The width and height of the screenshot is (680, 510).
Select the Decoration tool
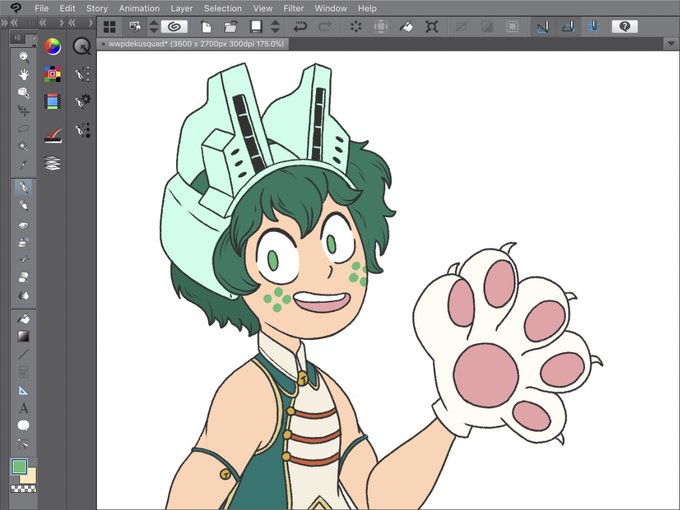coord(23,259)
